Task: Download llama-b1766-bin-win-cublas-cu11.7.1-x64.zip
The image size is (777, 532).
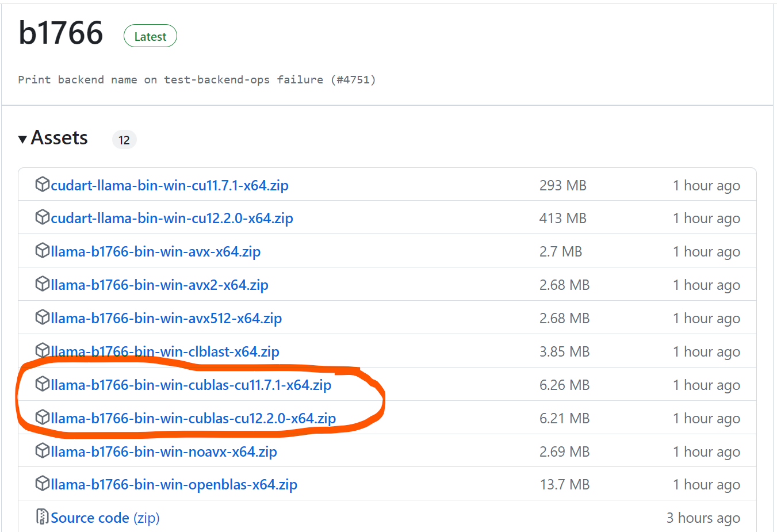Action: [x=191, y=385]
